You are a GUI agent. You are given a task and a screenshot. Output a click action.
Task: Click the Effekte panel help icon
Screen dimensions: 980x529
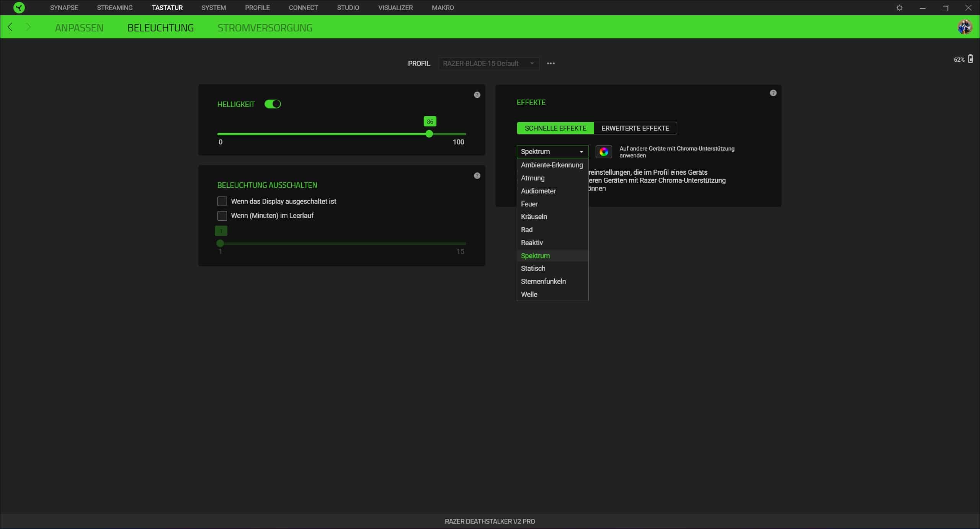coord(773,93)
